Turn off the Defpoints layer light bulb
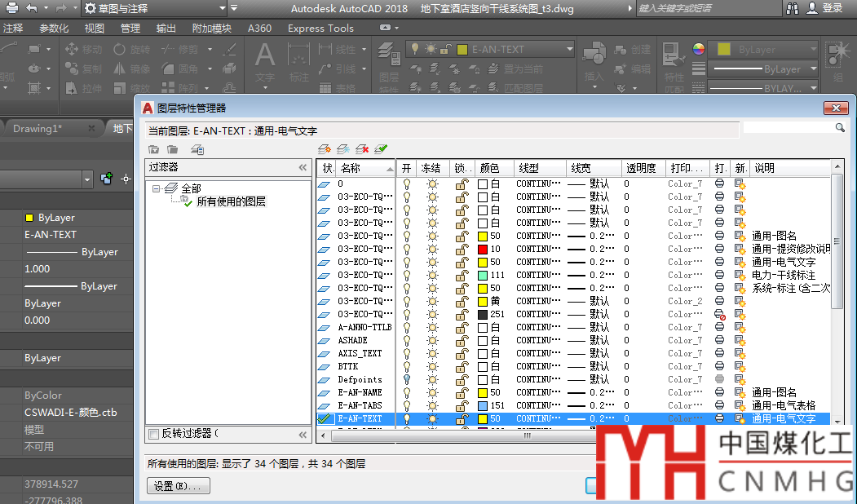 point(407,379)
